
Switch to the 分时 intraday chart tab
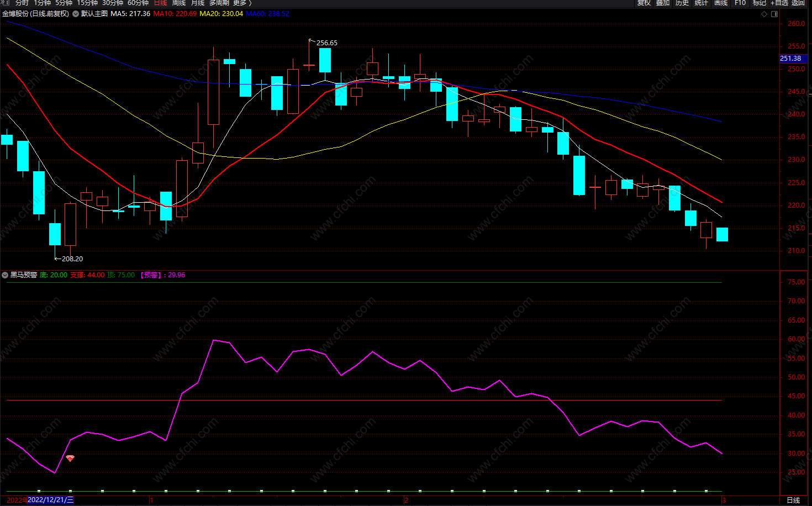22,3
